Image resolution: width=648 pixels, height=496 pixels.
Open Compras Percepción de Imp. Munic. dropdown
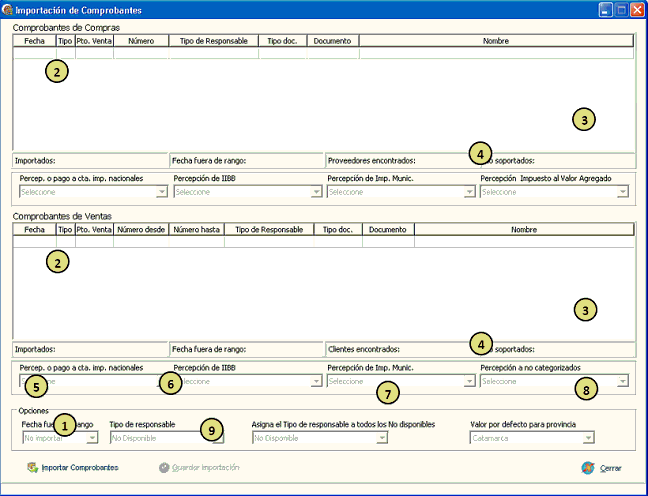(x=469, y=192)
